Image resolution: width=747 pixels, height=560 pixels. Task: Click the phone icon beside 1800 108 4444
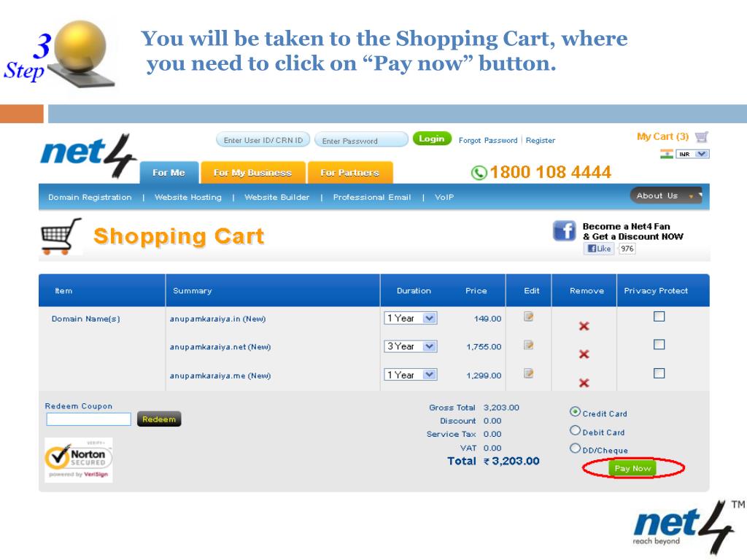pyautogui.click(x=479, y=172)
